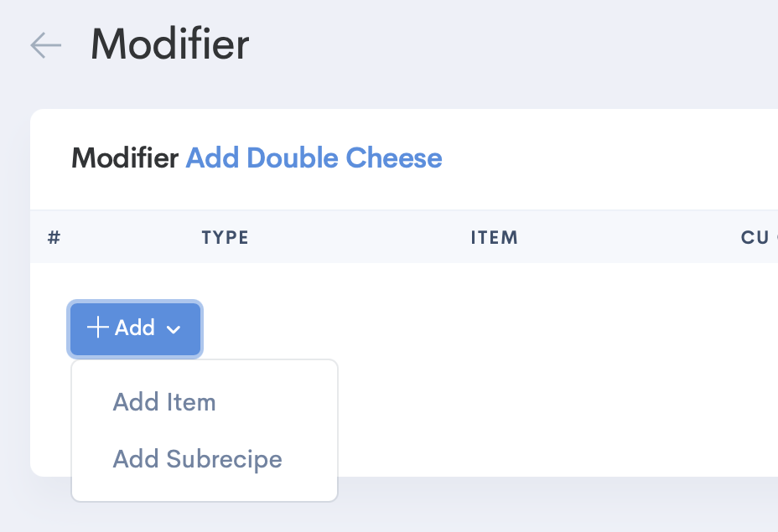The width and height of the screenshot is (778, 532).
Task: Choose Add Item from the open menu
Action: click(x=164, y=402)
